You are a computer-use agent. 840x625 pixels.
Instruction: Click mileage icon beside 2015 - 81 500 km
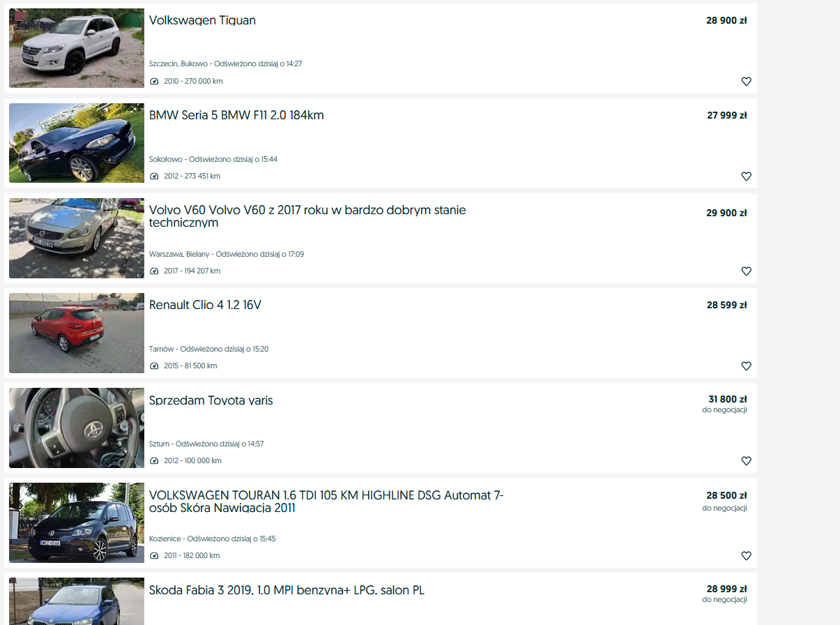154,366
